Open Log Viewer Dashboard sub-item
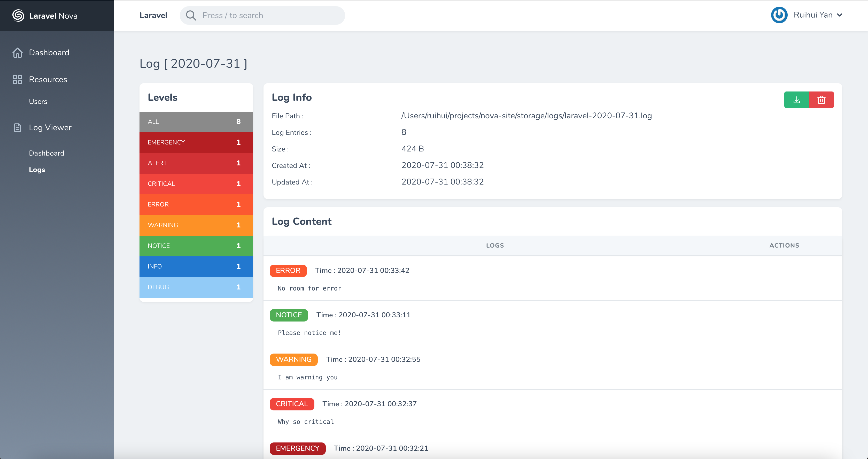The image size is (868, 459). pyautogui.click(x=47, y=153)
